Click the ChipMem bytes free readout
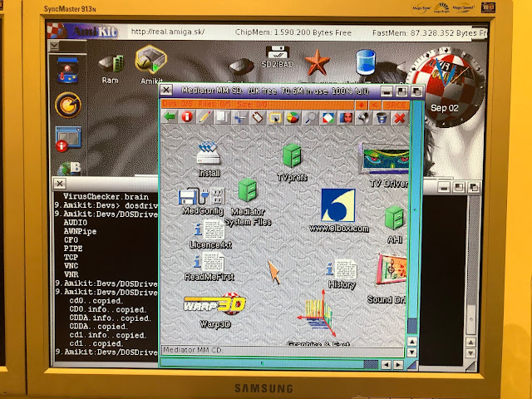The width and height of the screenshot is (532, 399). pos(293,32)
